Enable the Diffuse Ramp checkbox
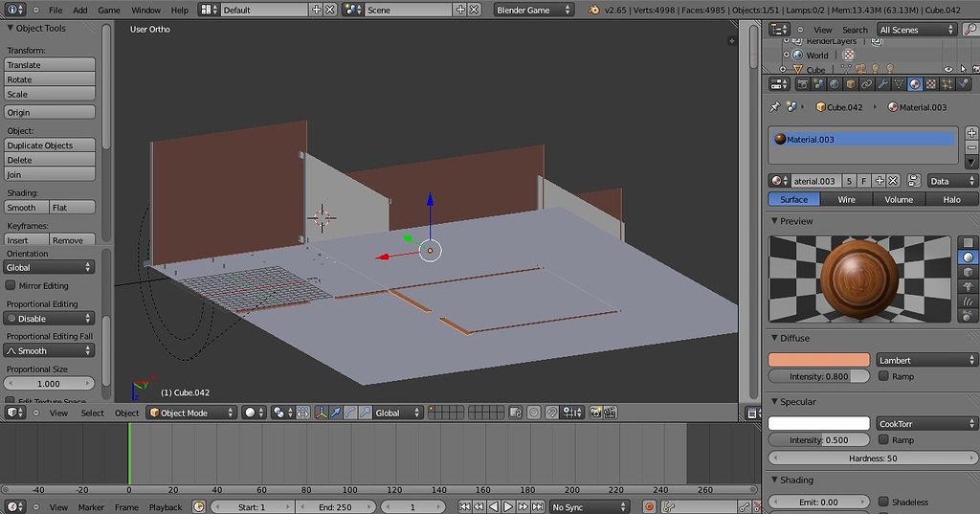Viewport: 980px width, 514px height. point(883,376)
